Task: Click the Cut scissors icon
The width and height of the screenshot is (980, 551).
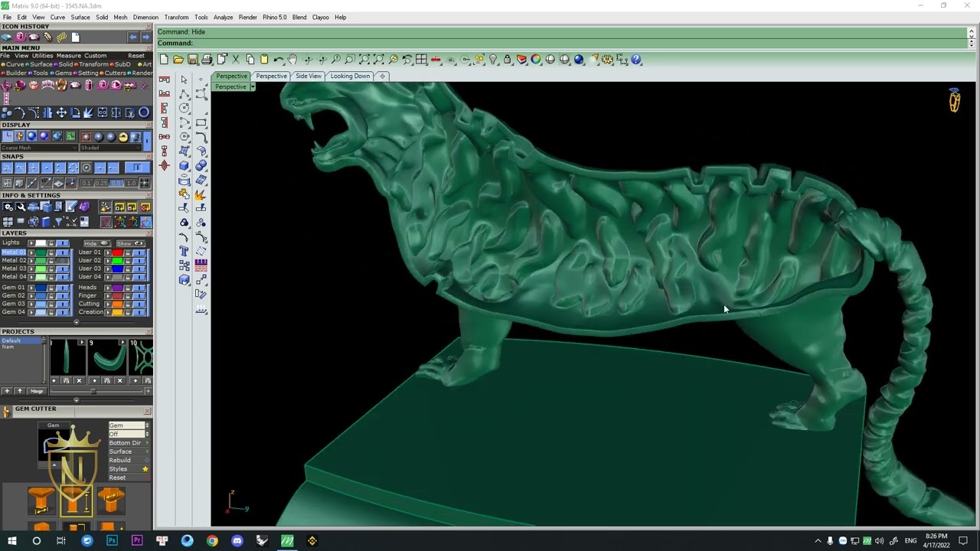Action: tap(235, 60)
